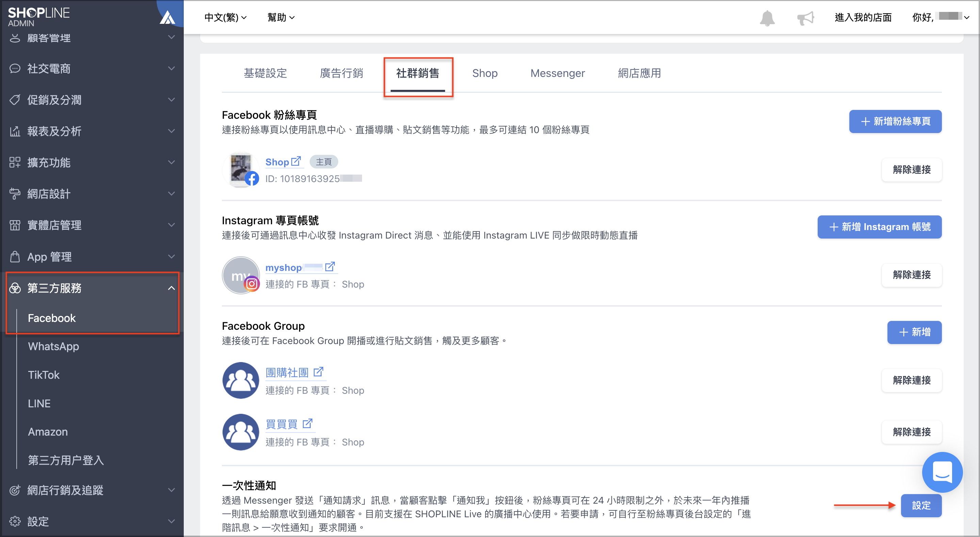
Task: Click the marketing tracking target icon
Action: point(15,490)
